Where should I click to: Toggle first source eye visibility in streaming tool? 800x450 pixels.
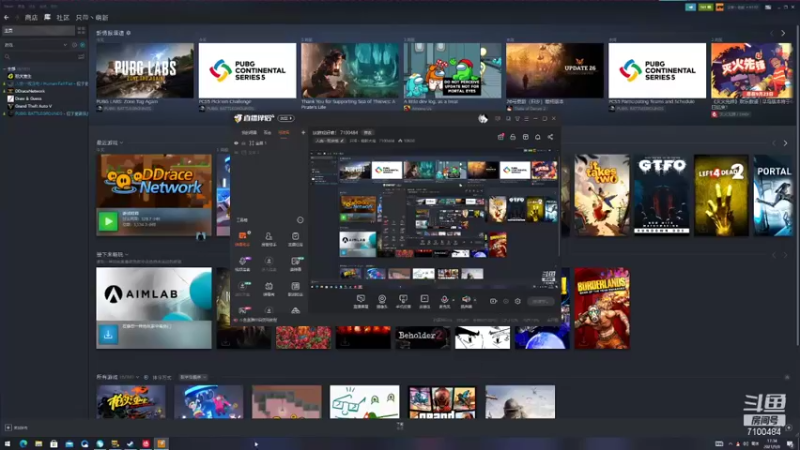[236, 143]
